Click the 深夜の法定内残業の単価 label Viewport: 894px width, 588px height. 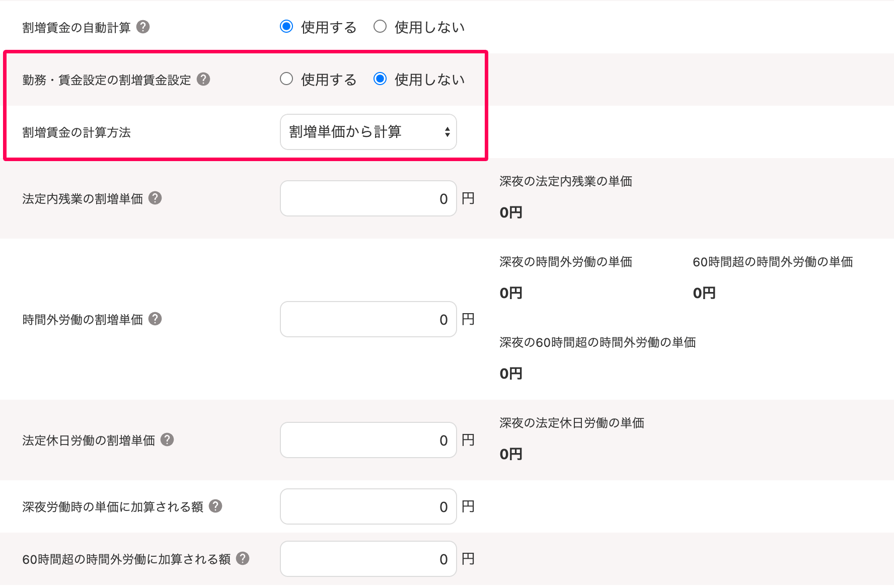(566, 181)
